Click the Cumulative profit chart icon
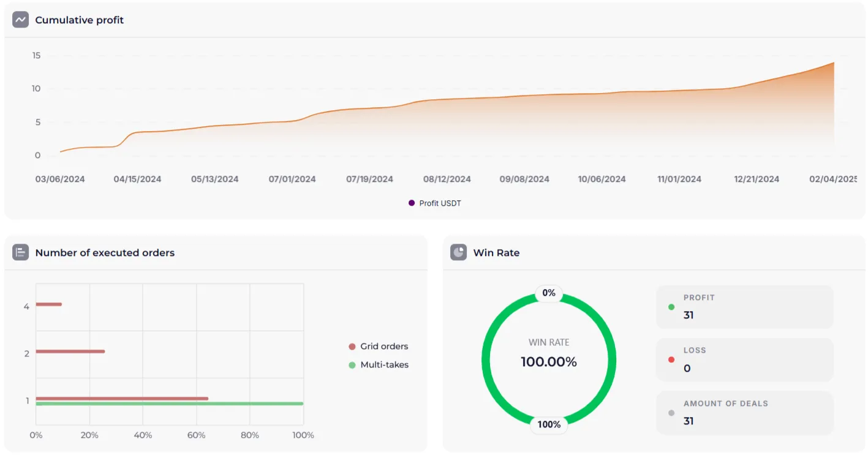 (21, 20)
